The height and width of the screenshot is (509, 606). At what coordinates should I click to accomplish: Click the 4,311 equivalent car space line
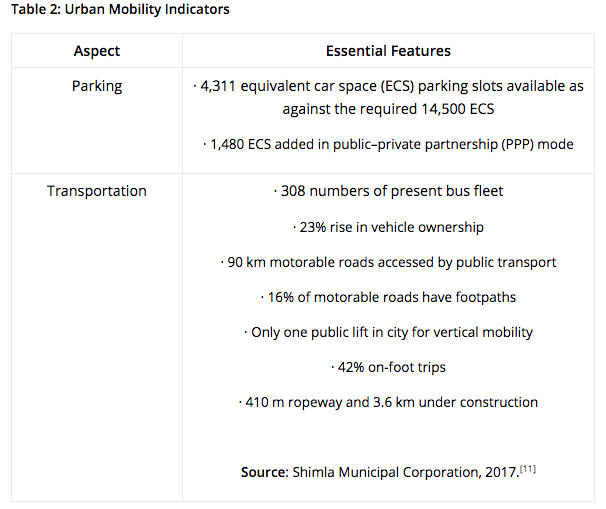point(388,86)
